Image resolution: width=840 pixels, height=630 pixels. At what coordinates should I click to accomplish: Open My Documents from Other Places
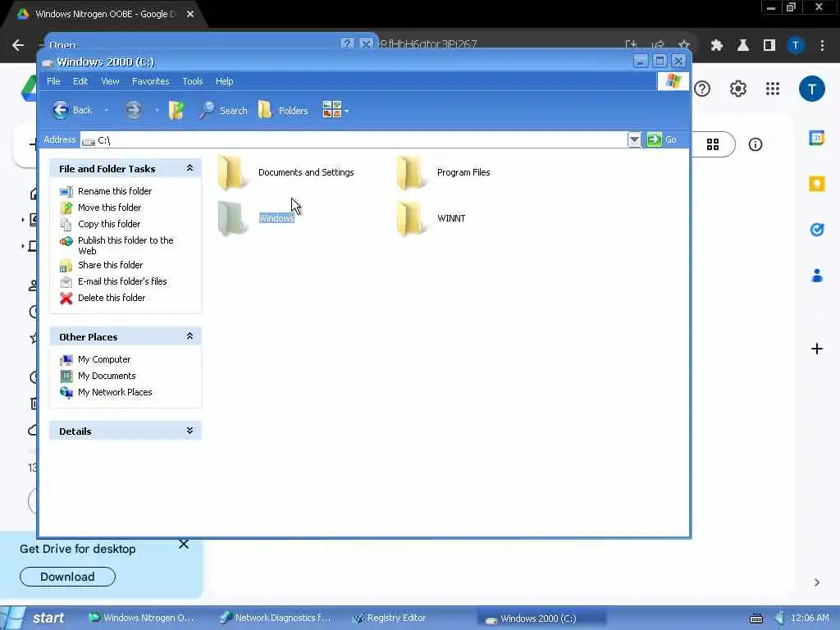107,376
